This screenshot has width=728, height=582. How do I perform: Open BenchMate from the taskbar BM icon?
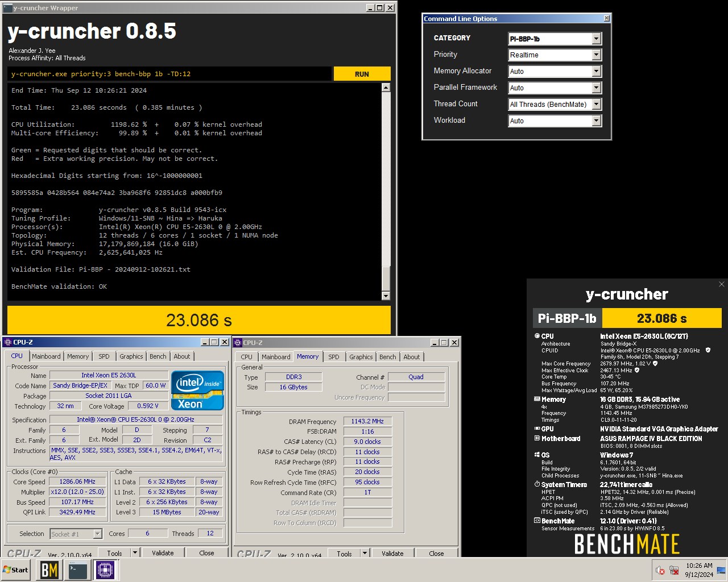49,570
